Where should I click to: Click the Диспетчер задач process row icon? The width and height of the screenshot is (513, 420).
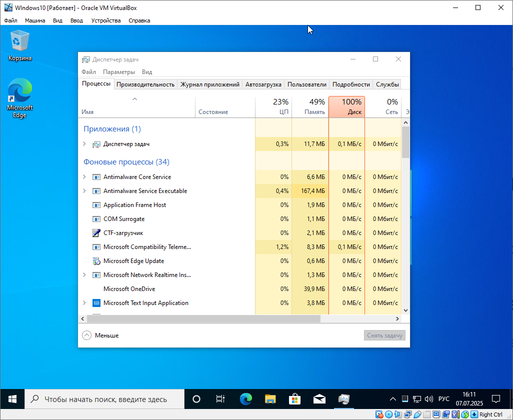tap(96, 144)
